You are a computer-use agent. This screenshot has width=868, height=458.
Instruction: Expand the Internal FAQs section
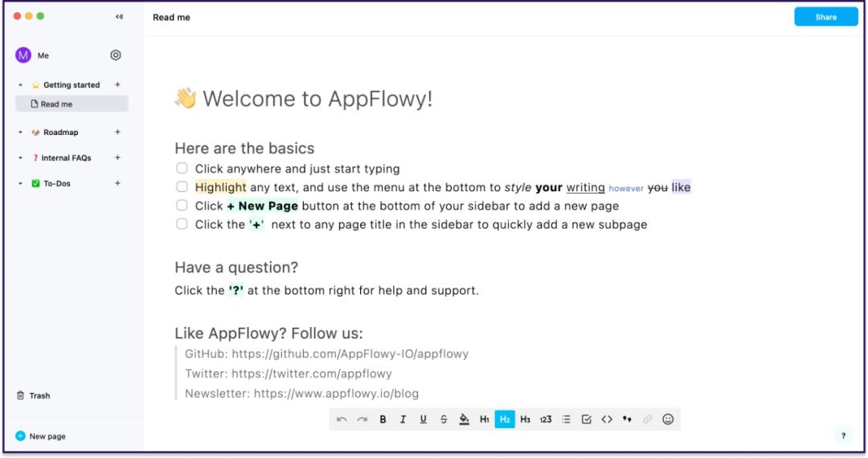pyautogui.click(x=20, y=158)
